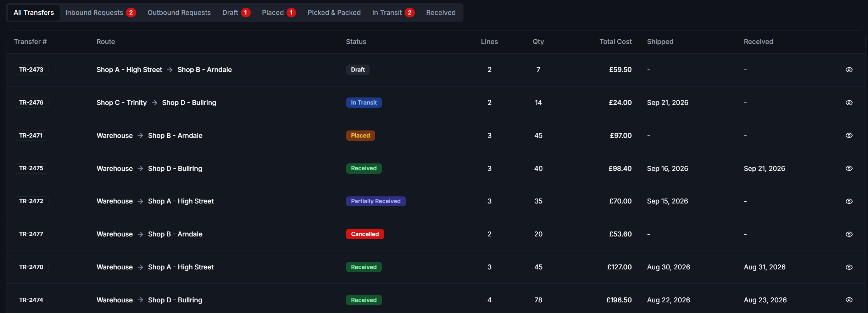The width and height of the screenshot is (868, 313).
Task: View transfer TR-2474 with eye icon
Action: pyautogui.click(x=849, y=300)
